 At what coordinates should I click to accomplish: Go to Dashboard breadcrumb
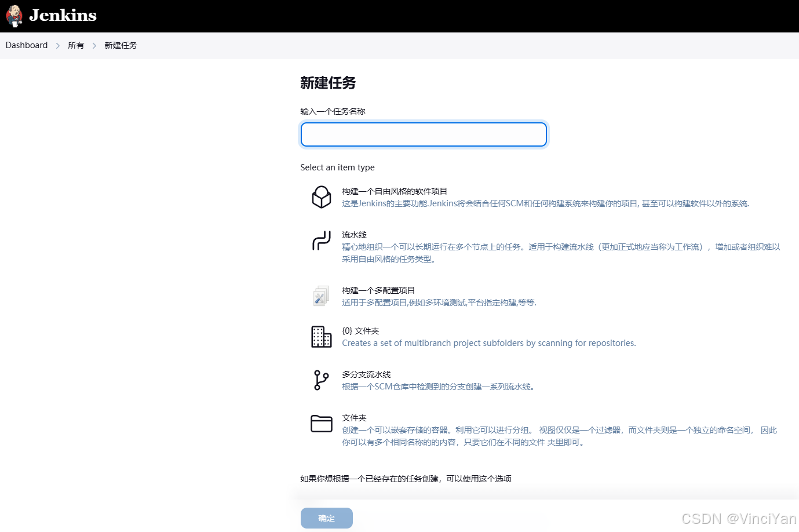click(27, 45)
